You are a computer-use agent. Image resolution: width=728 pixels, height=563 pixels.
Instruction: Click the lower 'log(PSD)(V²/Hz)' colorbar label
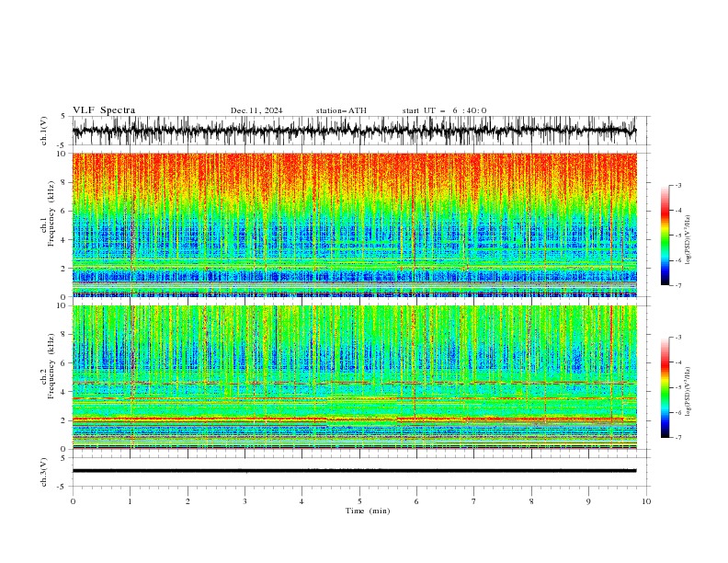[x=688, y=392]
